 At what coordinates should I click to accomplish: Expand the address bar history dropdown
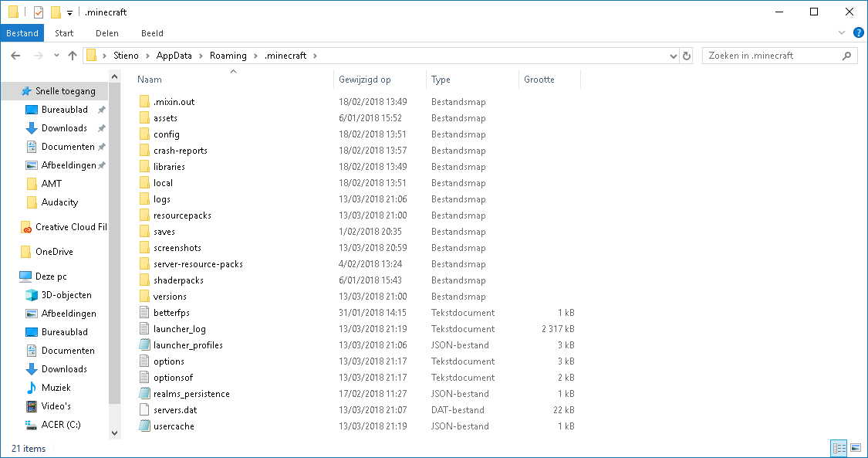pos(673,56)
